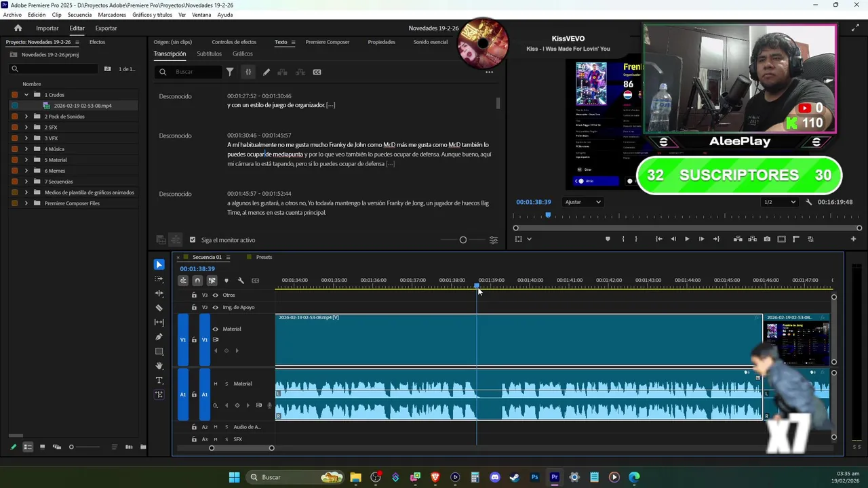Mute the SFX A3 track
Viewport: 868px width, 488px height.
pyautogui.click(x=216, y=439)
